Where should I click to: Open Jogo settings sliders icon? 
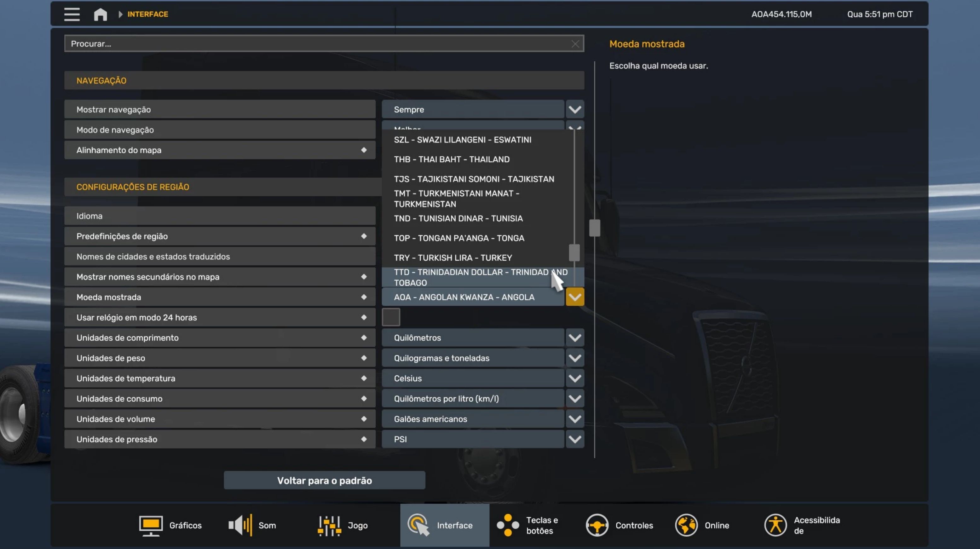[x=329, y=525]
